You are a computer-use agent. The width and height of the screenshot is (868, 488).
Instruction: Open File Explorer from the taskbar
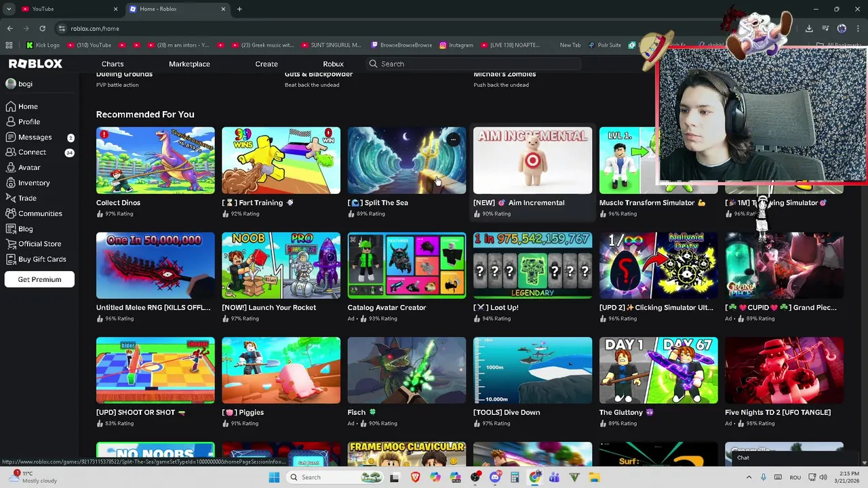tap(595, 477)
